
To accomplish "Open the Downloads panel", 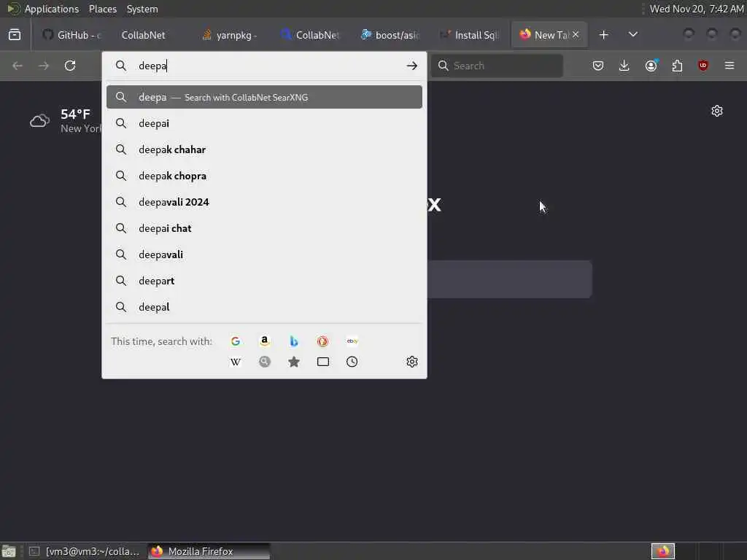I will pyautogui.click(x=624, y=66).
